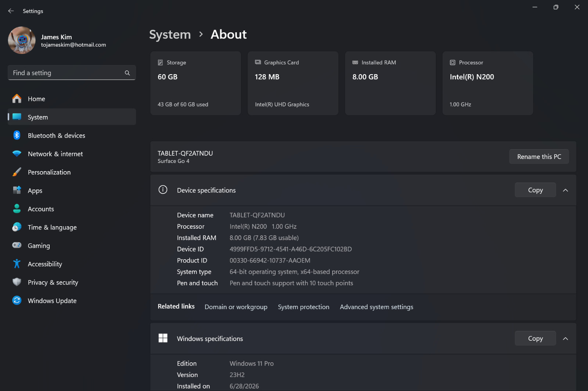Click the Installed RAM chip icon
The width and height of the screenshot is (588, 391).
355,62
